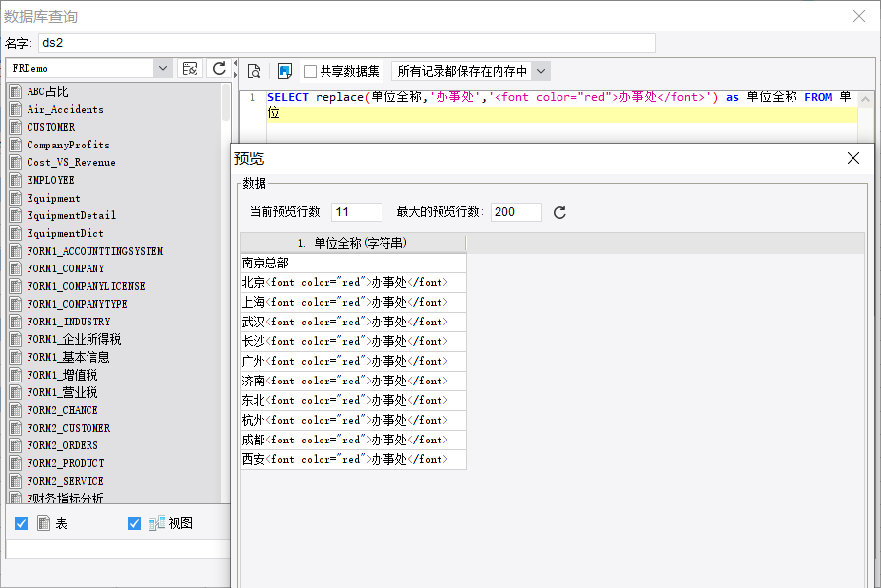Select the FORM1_营业税 table

click(x=115, y=393)
